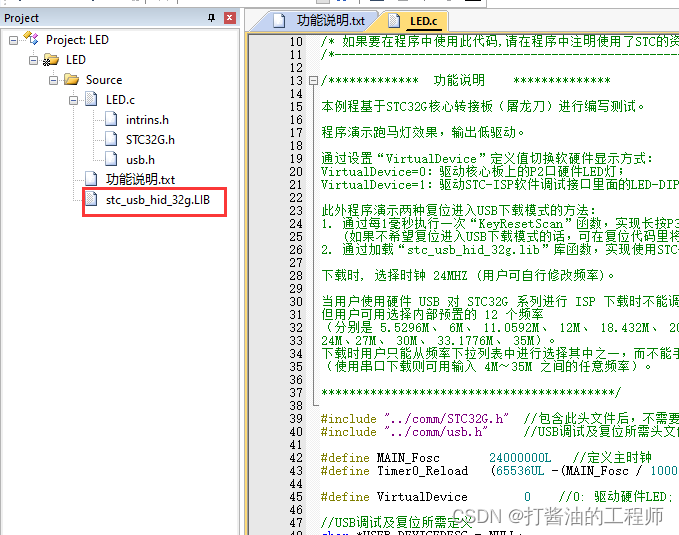The height and width of the screenshot is (535, 679).
Task: Click the Source group folder icon
Action: (71, 79)
